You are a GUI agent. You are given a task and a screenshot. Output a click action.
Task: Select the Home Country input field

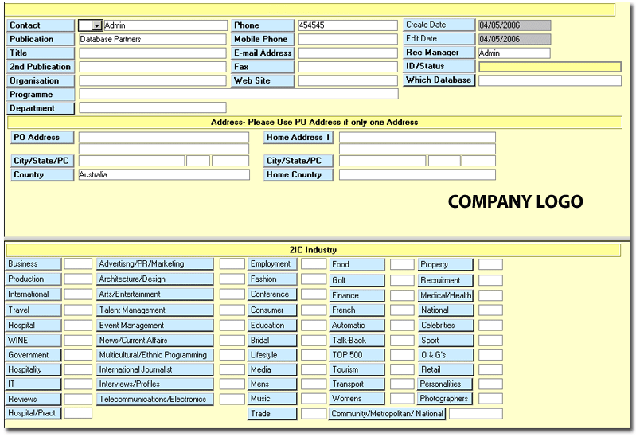coord(417,175)
